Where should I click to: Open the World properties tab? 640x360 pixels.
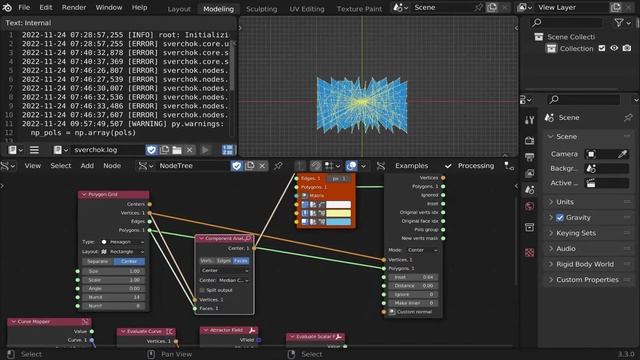[529, 206]
